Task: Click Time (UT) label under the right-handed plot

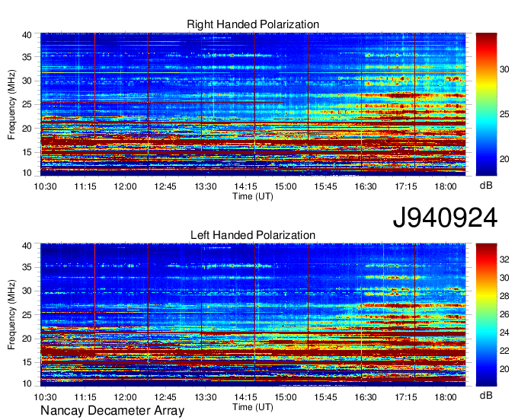Action: point(253,196)
